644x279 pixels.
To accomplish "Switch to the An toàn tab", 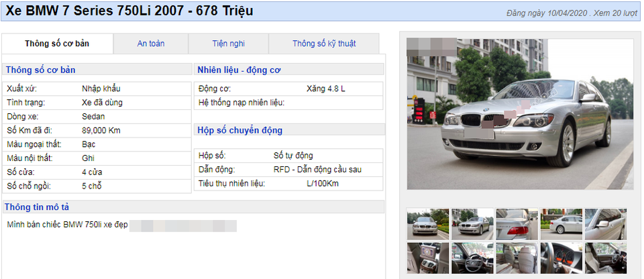I will [151, 44].
